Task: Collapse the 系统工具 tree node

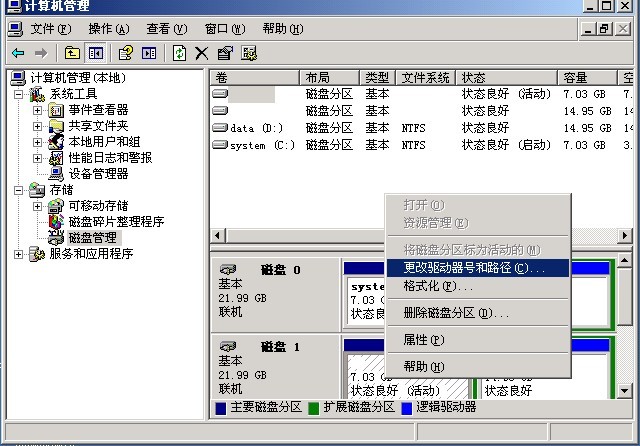Action: tap(19, 94)
